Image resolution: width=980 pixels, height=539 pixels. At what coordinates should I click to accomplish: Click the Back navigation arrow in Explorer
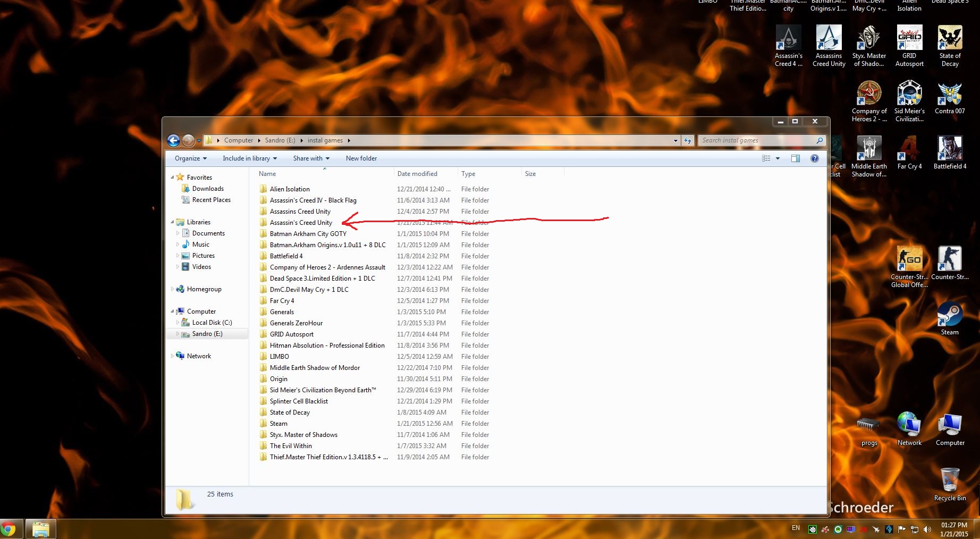(173, 140)
